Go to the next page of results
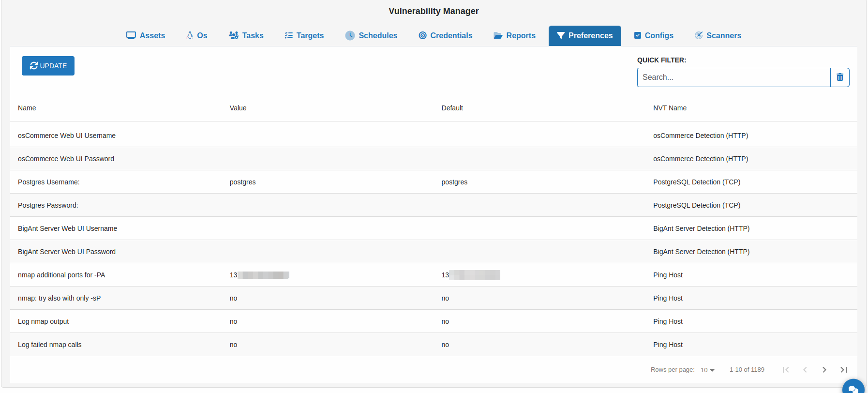 click(824, 370)
